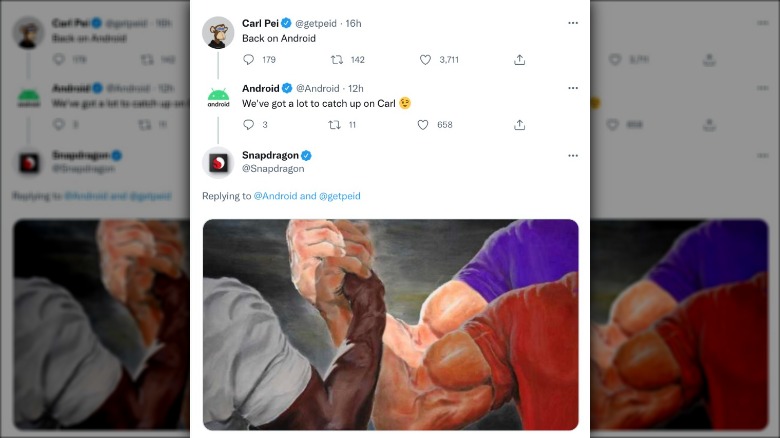The width and height of the screenshot is (780, 438).
Task: Open more options for Android's tweet
Action: [x=572, y=88]
